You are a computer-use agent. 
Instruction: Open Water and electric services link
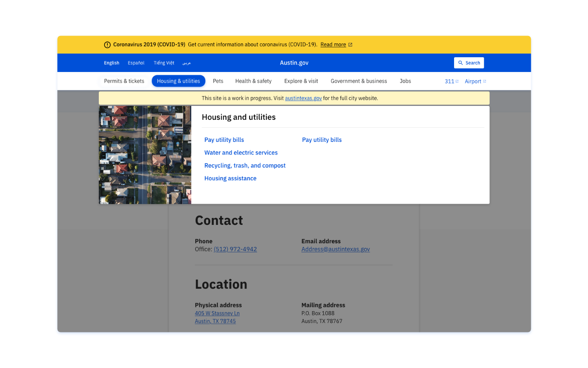coord(241,153)
